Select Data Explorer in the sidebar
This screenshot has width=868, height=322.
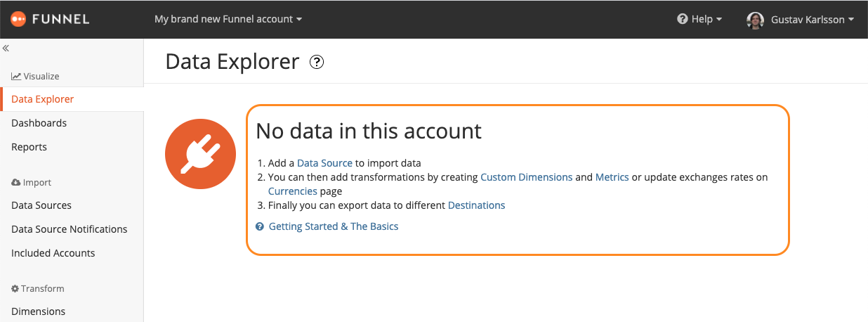[72, 99]
